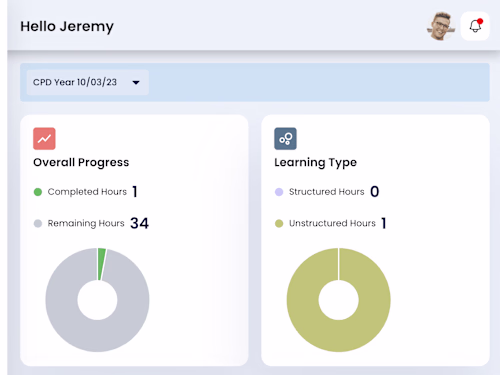Click the green Completed Hours legend dot
This screenshot has width=500, height=375.
(x=38, y=192)
